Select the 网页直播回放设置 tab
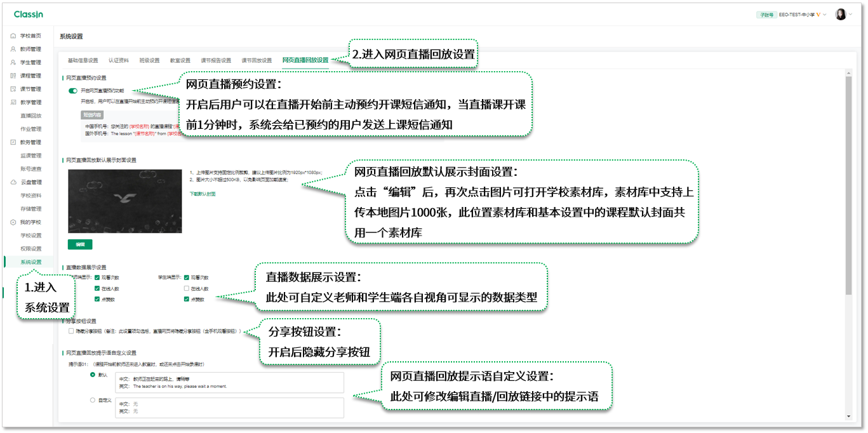The image size is (868, 433). (305, 60)
